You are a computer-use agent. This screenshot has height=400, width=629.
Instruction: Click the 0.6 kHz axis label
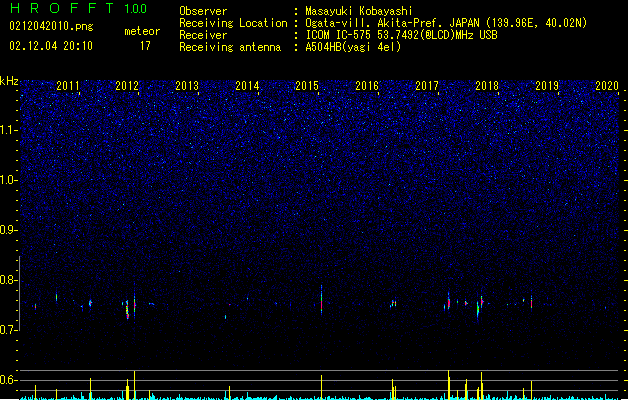[9, 380]
